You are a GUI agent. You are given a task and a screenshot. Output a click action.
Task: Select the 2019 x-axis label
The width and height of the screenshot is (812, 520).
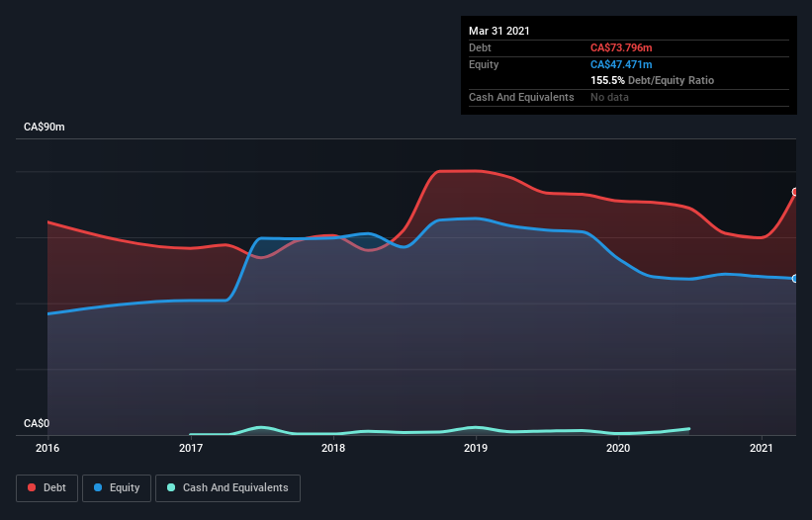click(476, 448)
